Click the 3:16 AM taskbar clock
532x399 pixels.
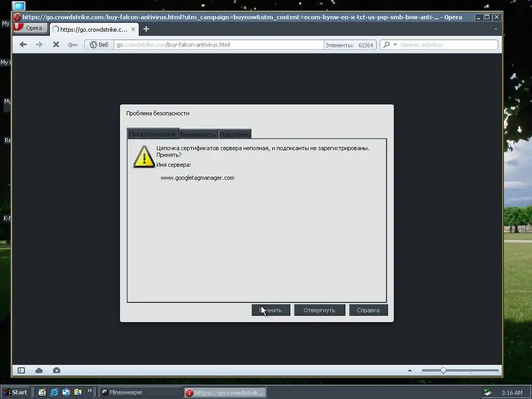pyautogui.click(x=512, y=393)
